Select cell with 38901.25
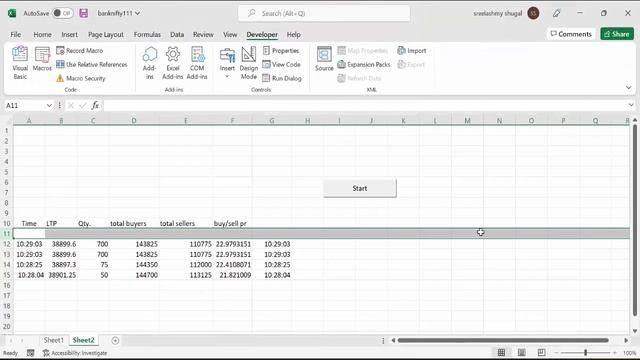This screenshot has width=640, height=360. click(x=61, y=275)
